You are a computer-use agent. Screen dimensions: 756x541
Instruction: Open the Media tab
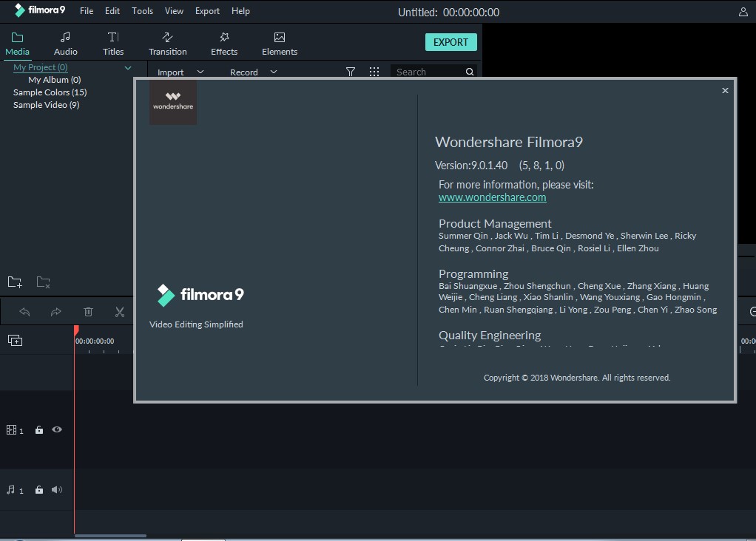tap(17, 44)
